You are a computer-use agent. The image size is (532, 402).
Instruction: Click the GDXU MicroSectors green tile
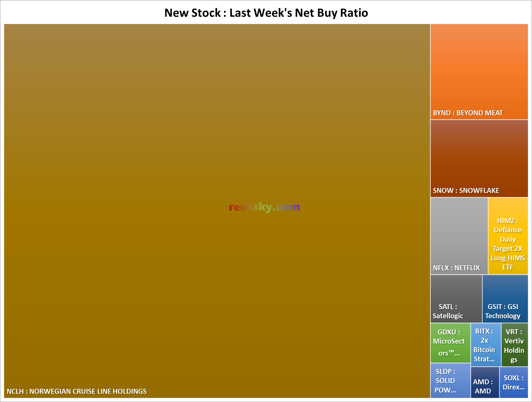point(450,343)
